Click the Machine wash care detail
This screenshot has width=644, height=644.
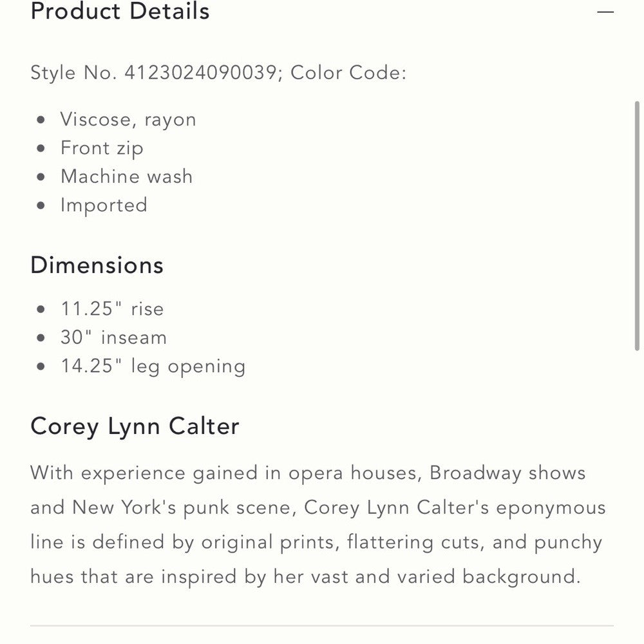point(126,176)
